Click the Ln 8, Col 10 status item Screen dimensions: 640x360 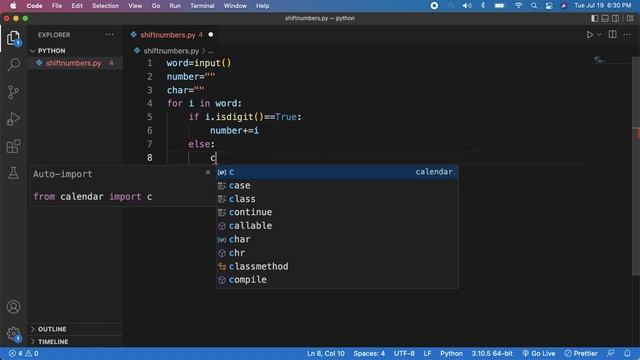[325, 353]
